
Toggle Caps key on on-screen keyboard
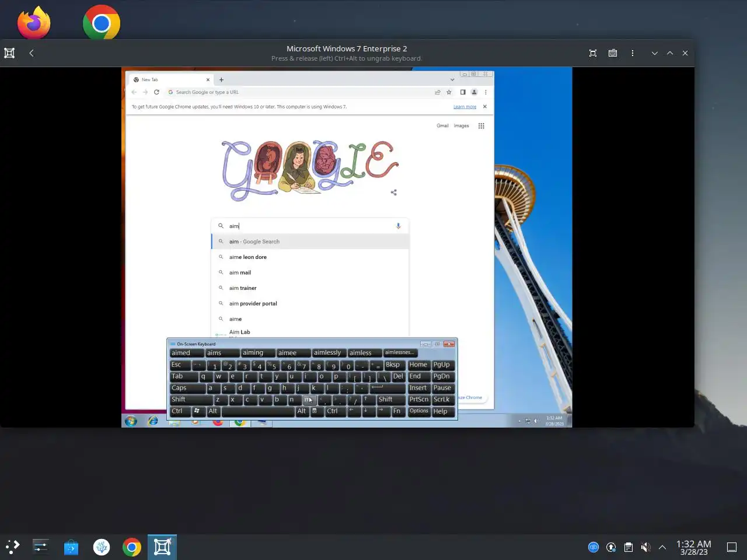pyautogui.click(x=187, y=388)
